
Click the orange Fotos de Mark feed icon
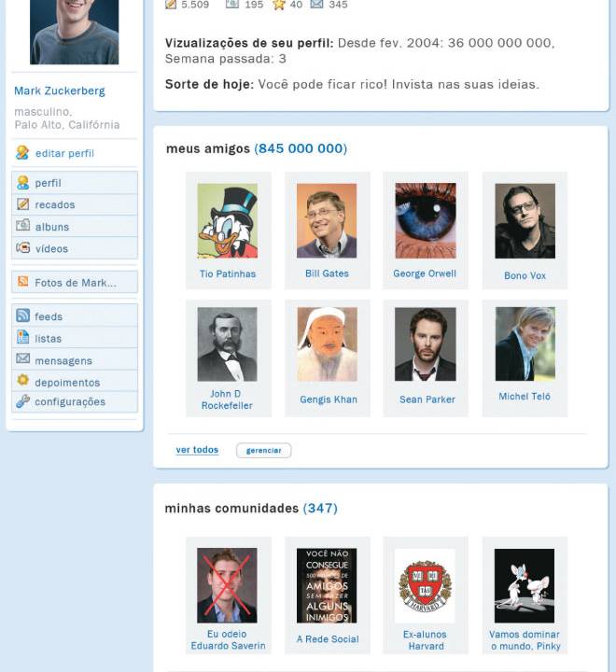pyautogui.click(x=22, y=282)
